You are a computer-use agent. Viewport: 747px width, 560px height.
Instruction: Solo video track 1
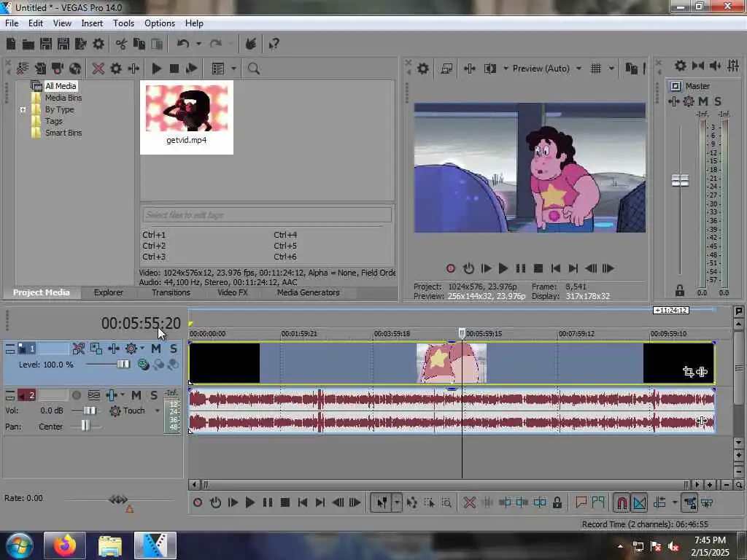[174, 349]
